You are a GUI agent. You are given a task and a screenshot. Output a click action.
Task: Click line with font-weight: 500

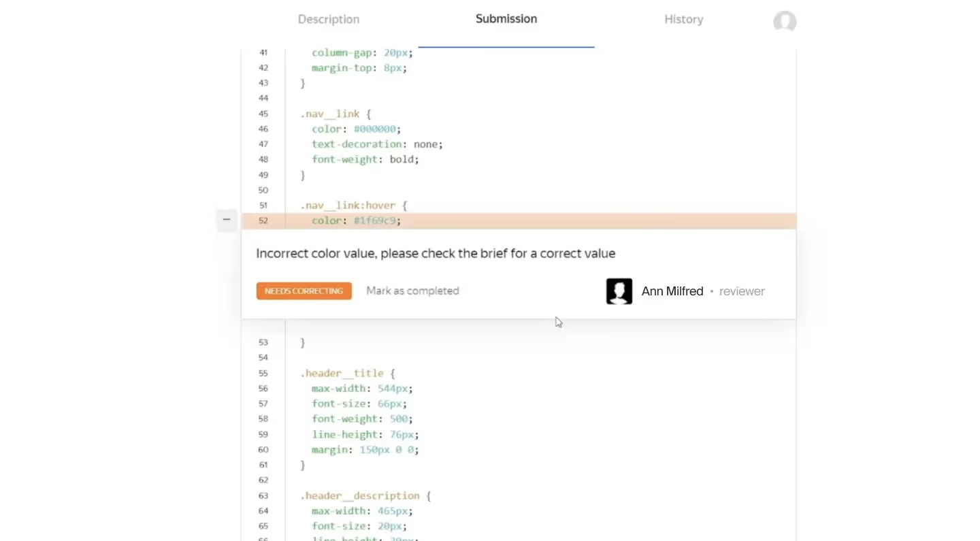click(362, 419)
